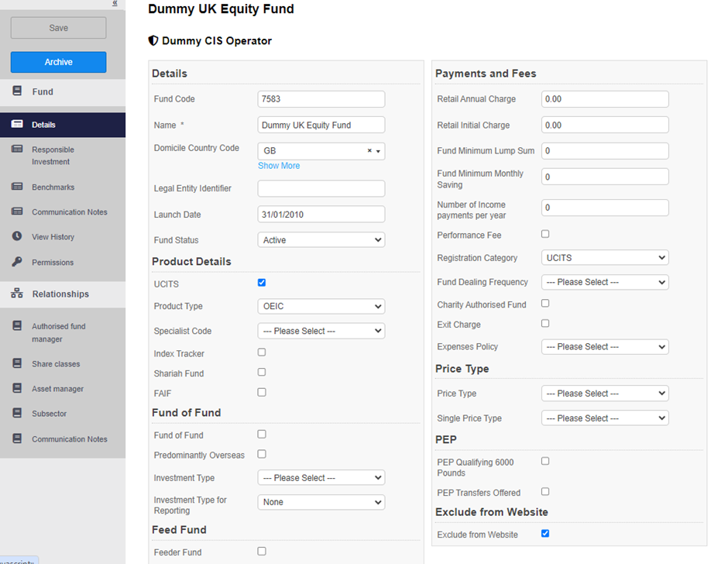Click the Permissions key icon
The width and height of the screenshot is (728, 564).
coord(17,263)
